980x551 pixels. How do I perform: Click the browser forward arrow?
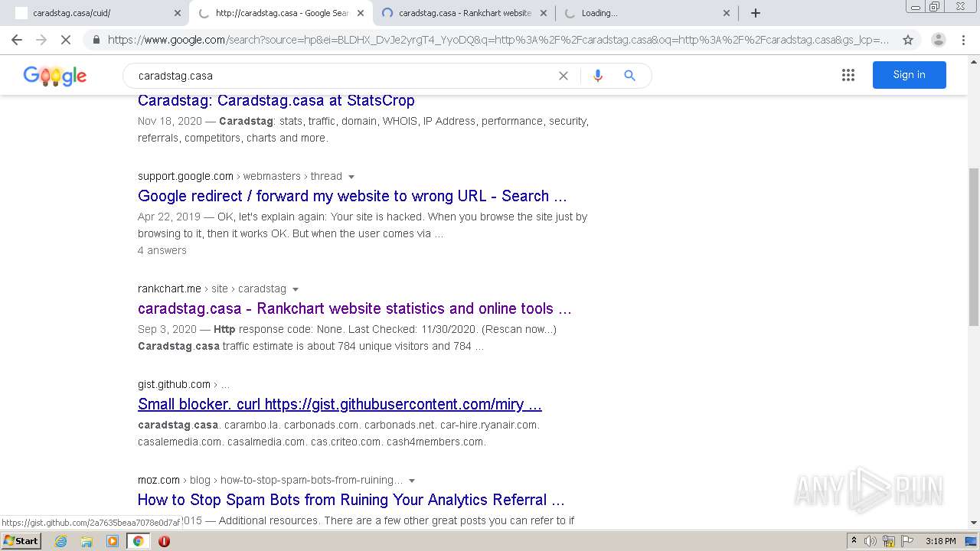(41, 40)
